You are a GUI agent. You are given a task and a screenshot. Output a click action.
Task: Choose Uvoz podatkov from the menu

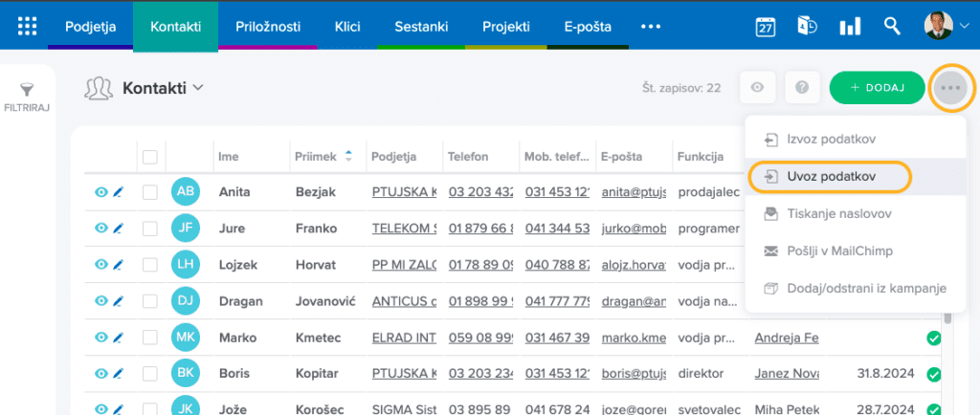click(829, 177)
